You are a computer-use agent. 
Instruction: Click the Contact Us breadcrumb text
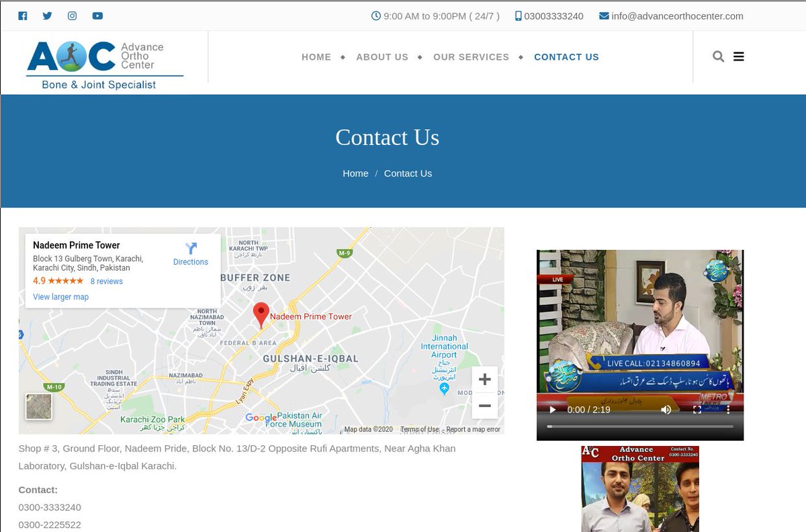[408, 173]
